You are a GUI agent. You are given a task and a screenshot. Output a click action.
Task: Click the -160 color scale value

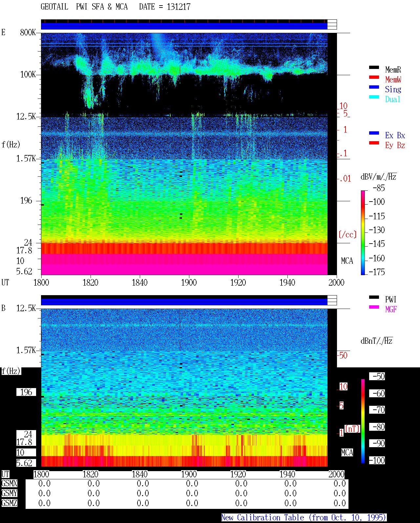377,258
